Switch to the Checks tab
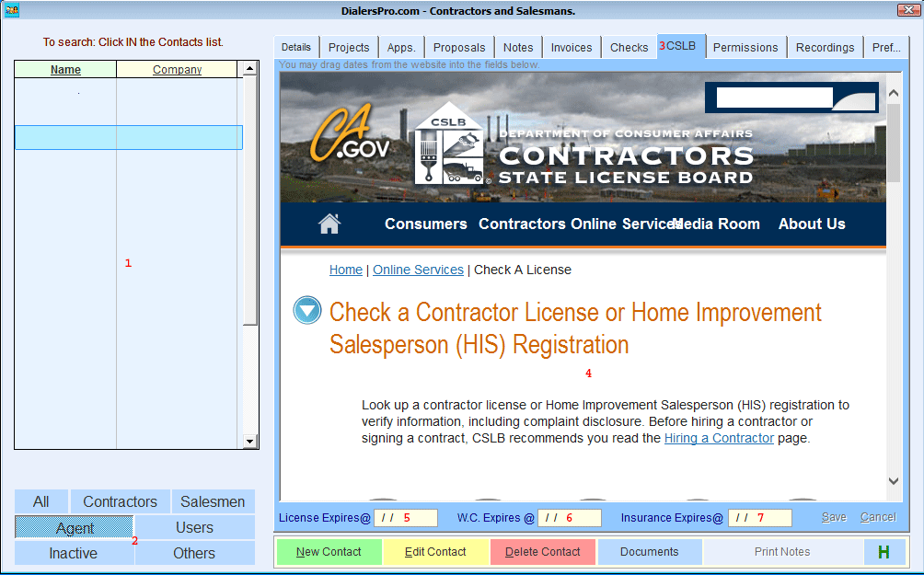The image size is (924, 575). point(629,47)
